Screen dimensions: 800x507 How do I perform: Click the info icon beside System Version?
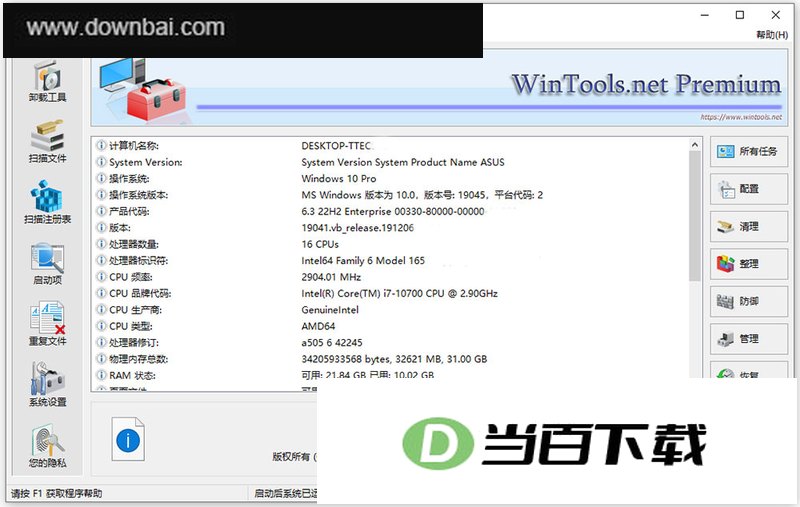tap(102, 162)
